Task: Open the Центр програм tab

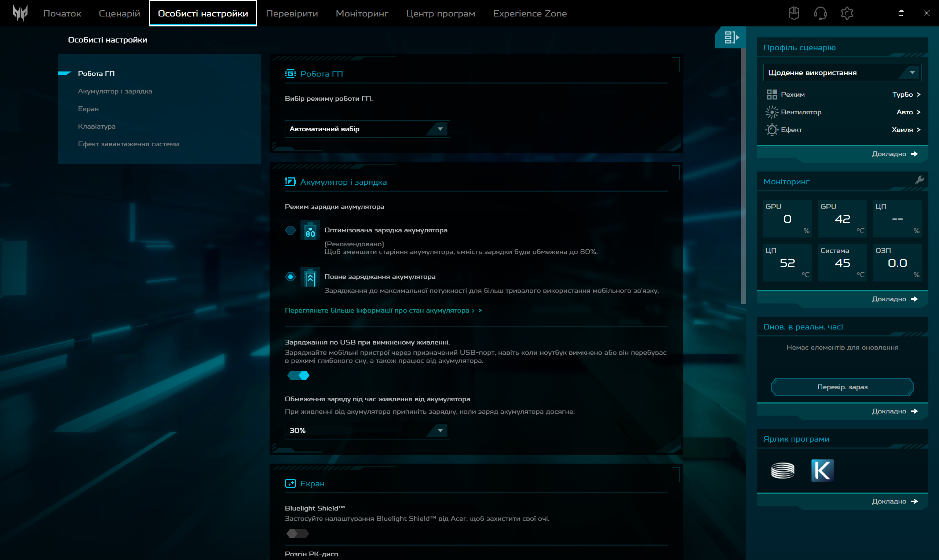Action: (x=440, y=14)
